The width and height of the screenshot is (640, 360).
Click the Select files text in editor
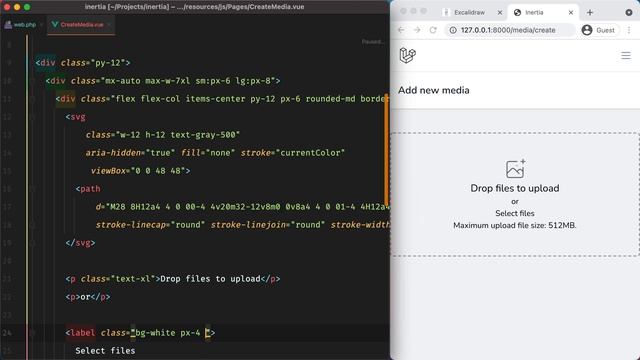click(105, 351)
